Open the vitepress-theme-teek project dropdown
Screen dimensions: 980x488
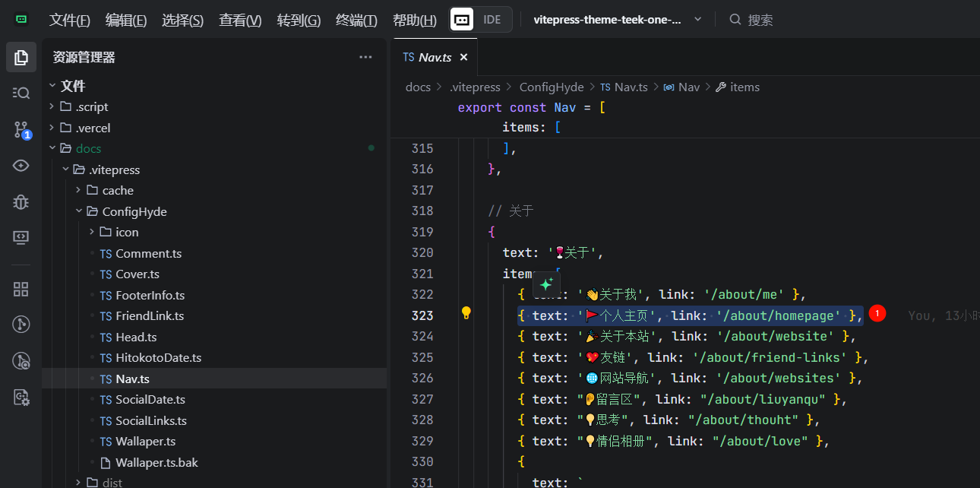tap(617, 19)
